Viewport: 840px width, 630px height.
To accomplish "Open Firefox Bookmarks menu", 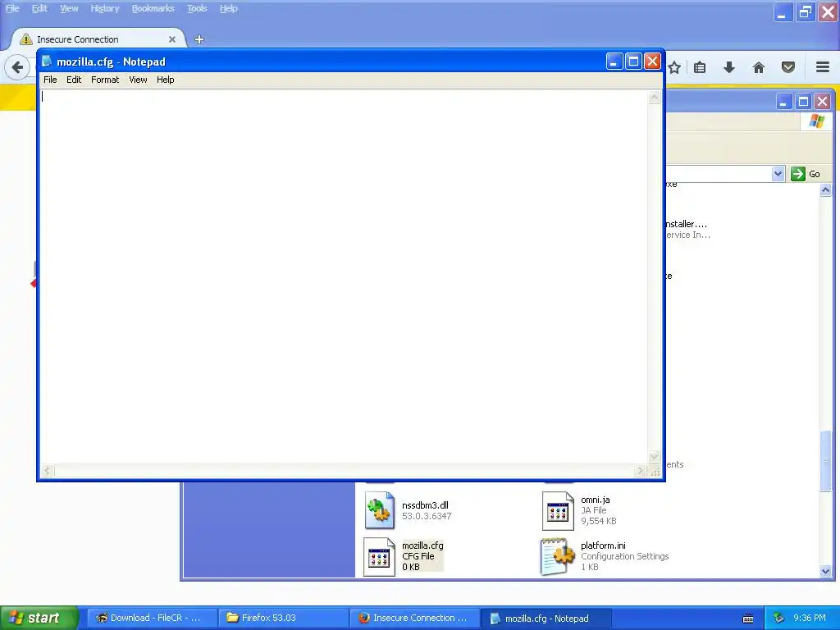I will click(153, 8).
